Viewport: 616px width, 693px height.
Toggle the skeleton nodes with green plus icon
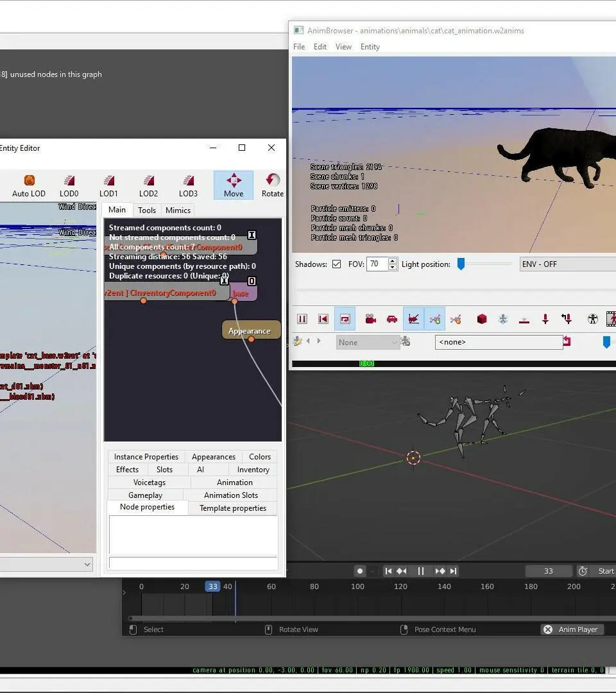[435, 319]
